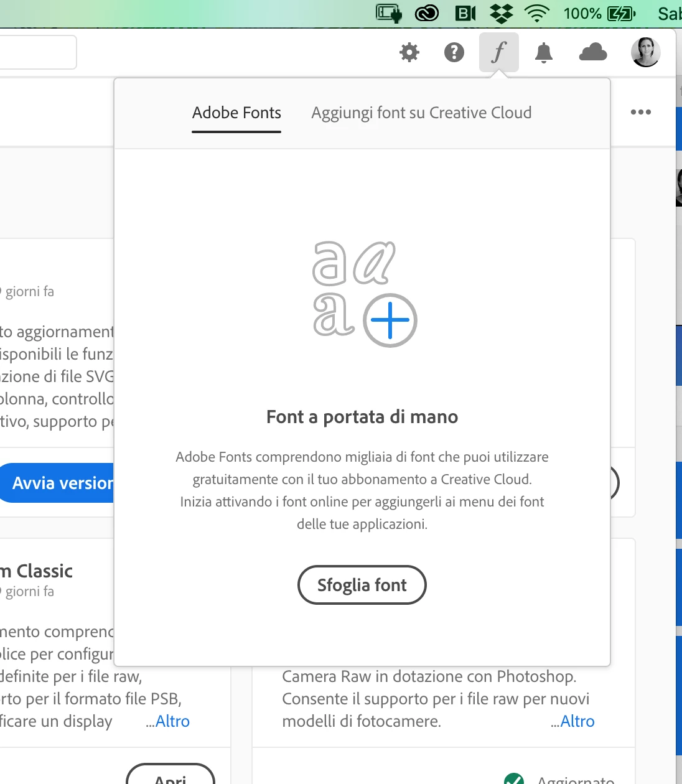The height and width of the screenshot is (784, 682).
Task: Open the help question mark icon
Action: point(454,52)
